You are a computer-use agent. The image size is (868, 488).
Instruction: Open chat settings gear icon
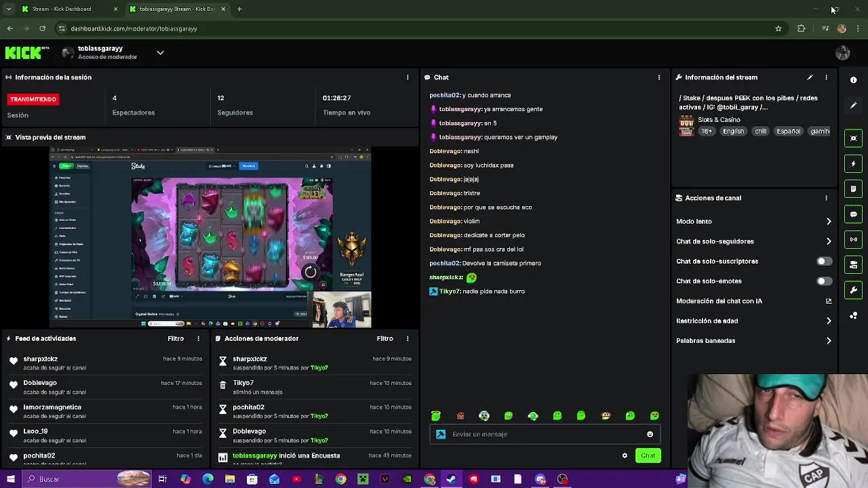point(625,455)
